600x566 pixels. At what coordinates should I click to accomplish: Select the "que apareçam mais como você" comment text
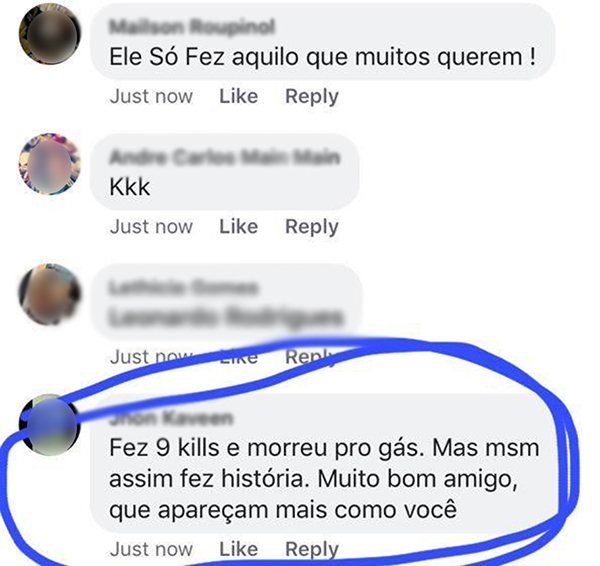[x=283, y=510]
